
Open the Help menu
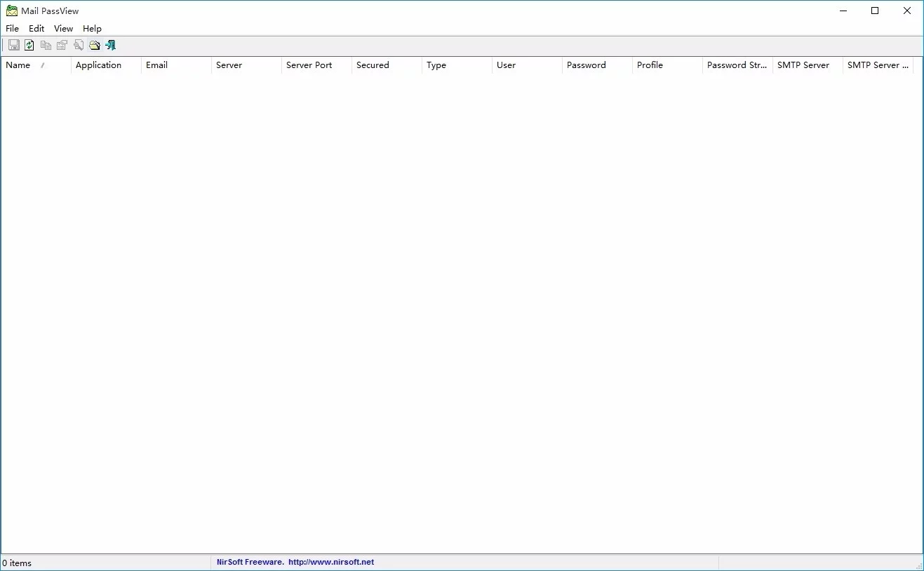tap(92, 28)
